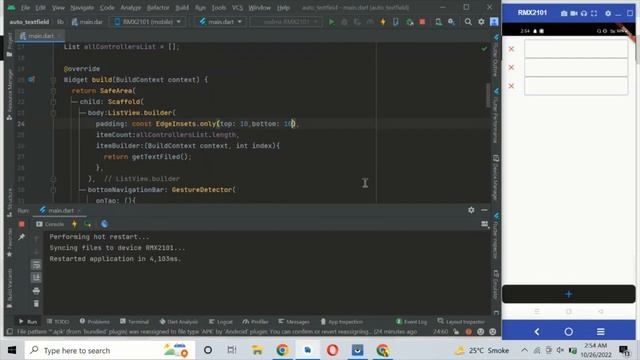
Task: Click the print icon in console gutter
Action: [x=36, y=291]
